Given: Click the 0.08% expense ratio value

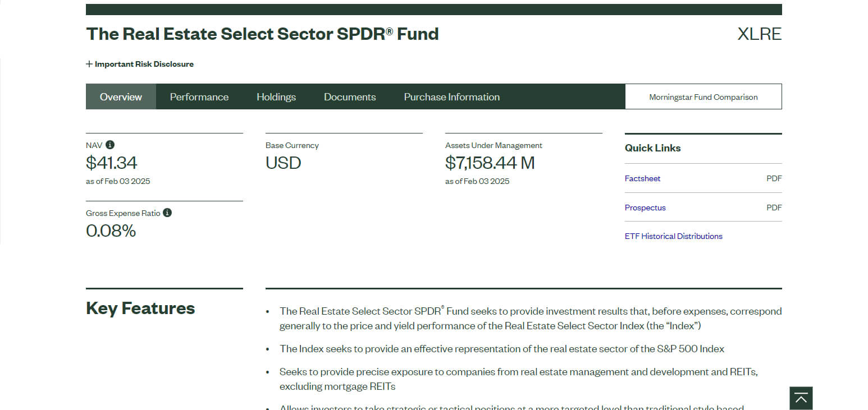Looking at the screenshot, I should point(111,231).
